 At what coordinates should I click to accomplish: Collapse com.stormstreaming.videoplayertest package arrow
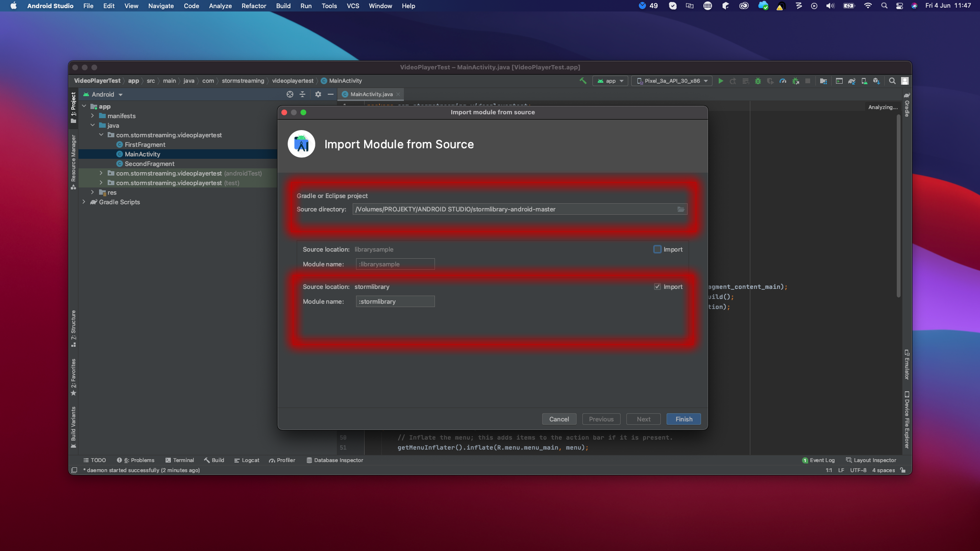[x=101, y=135]
